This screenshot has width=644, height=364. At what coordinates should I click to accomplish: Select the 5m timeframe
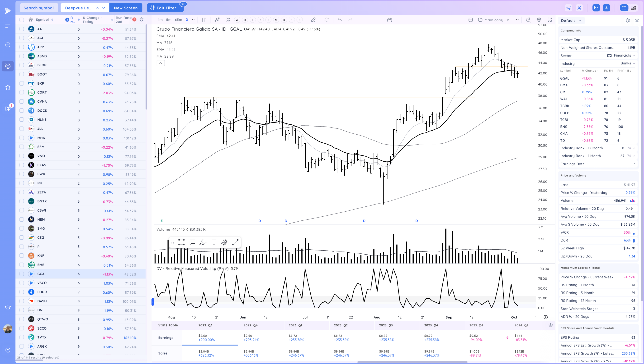point(169,20)
